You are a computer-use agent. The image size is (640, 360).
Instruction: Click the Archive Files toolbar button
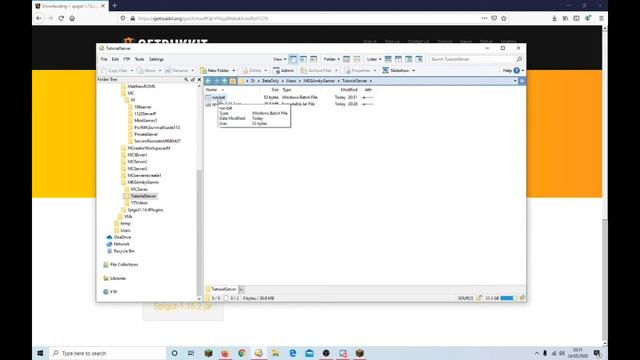316,71
